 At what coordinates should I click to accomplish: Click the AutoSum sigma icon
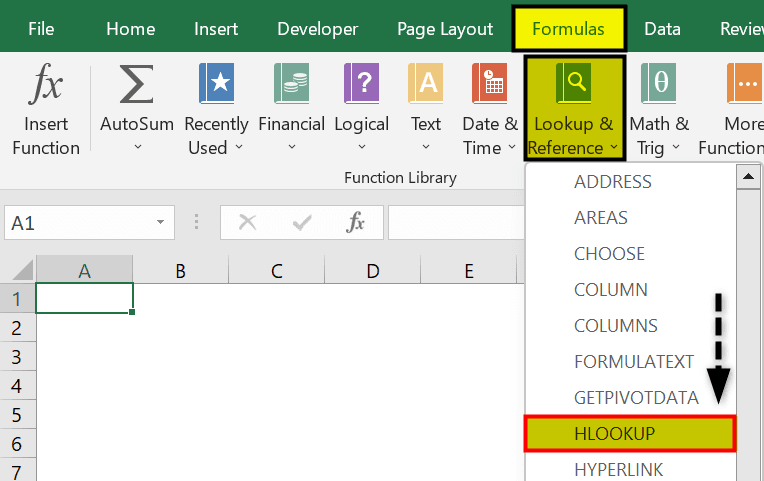pos(136,84)
